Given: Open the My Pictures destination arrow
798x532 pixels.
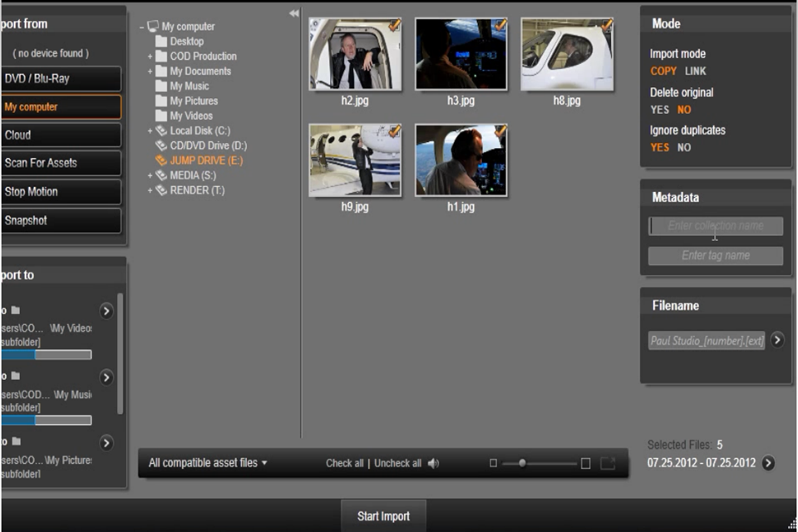Looking at the screenshot, I should pos(106,443).
